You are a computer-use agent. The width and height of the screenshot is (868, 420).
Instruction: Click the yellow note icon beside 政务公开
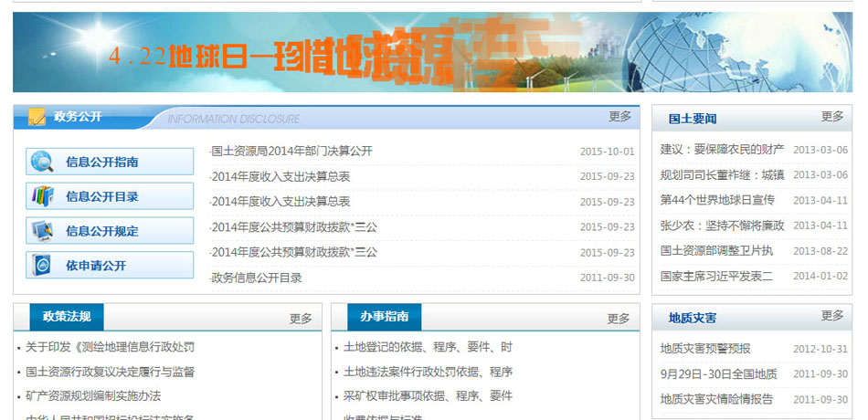coord(37,117)
